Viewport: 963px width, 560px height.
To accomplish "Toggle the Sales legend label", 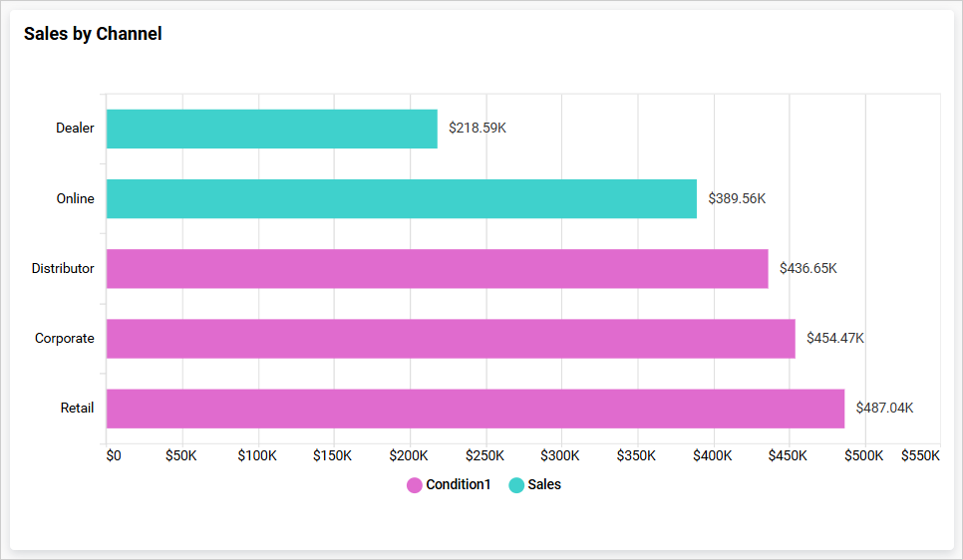I will 544,485.
